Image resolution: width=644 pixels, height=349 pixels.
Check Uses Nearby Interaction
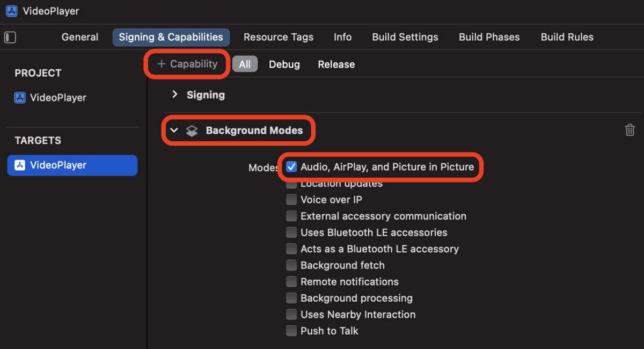(x=291, y=314)
